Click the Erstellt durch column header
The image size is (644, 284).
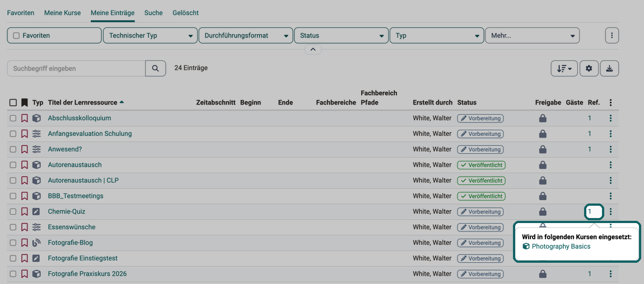click(x=432, y=102)
